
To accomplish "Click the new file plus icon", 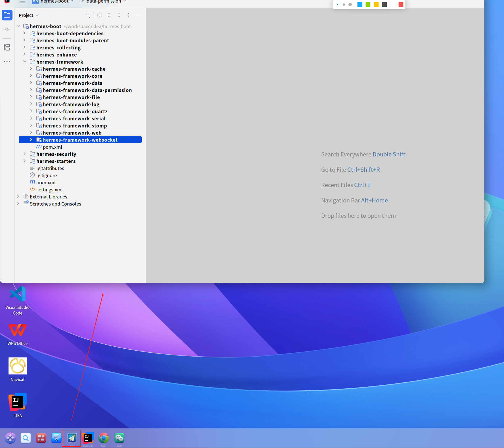I will click(x=87, y=15).
